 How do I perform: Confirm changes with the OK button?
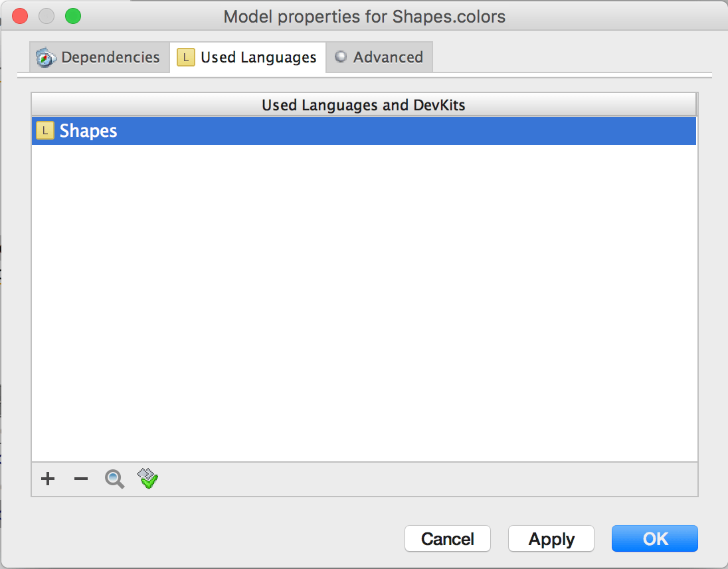[x=654, y=538]
